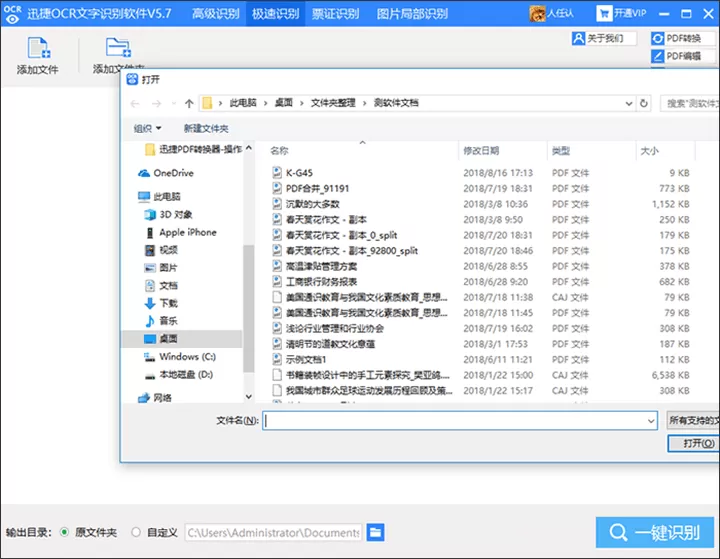
Task: Click the output directory path field
Action: pos(273,532)
